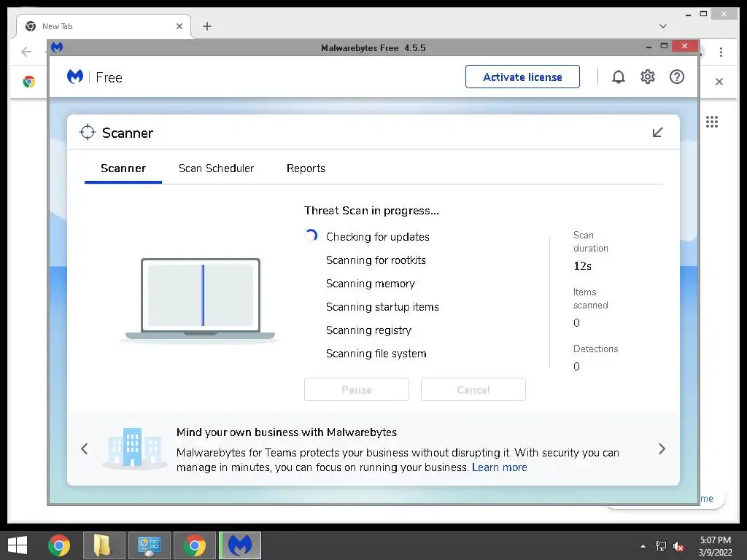Click the laptop scan illustration
747x560 pixels.
click(200, 300)
